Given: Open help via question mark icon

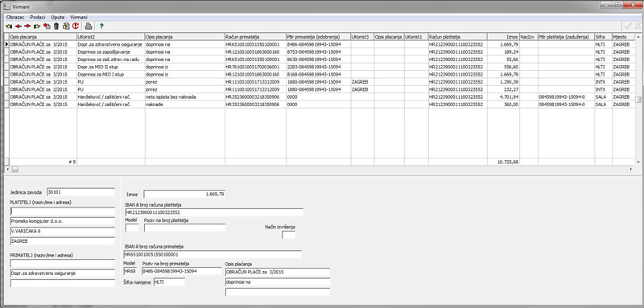Looking at the screenshot, I should (x=101, y=27).
